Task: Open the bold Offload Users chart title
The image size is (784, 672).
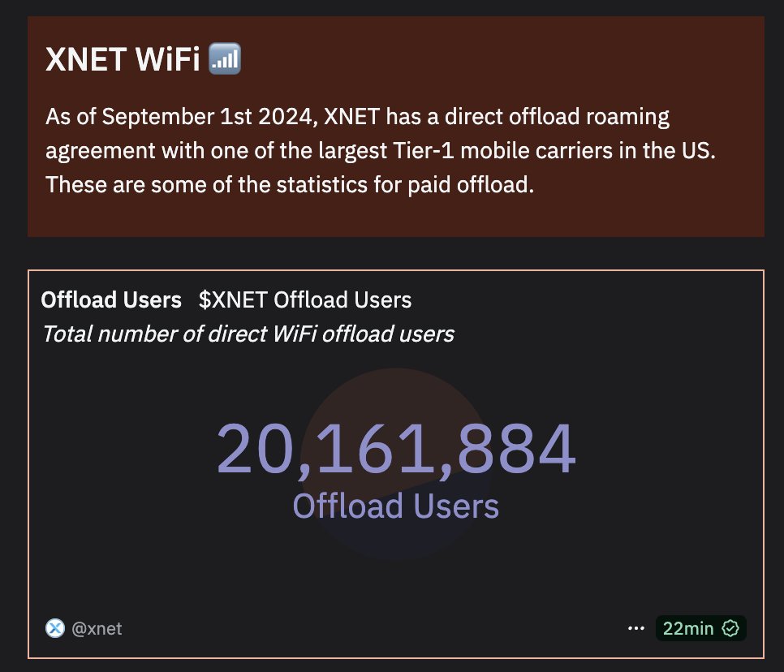Action: [111, 300]
